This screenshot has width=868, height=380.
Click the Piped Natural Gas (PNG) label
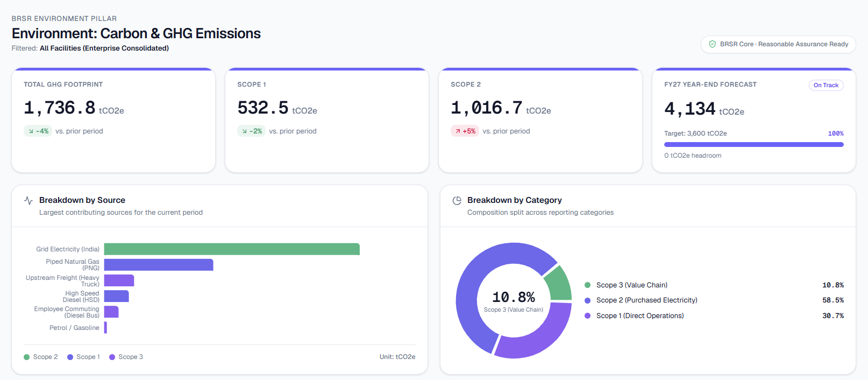73,265
